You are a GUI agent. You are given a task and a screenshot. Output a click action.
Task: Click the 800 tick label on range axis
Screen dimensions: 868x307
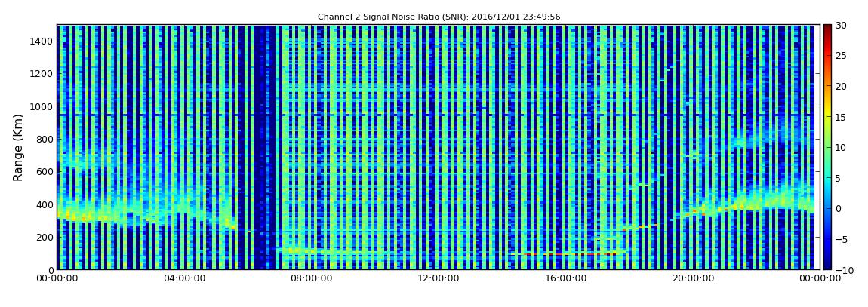coord(45,139)
